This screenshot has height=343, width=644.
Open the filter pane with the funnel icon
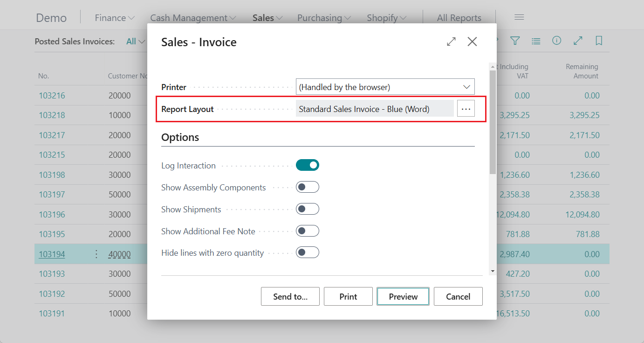[x=515, y=41]
